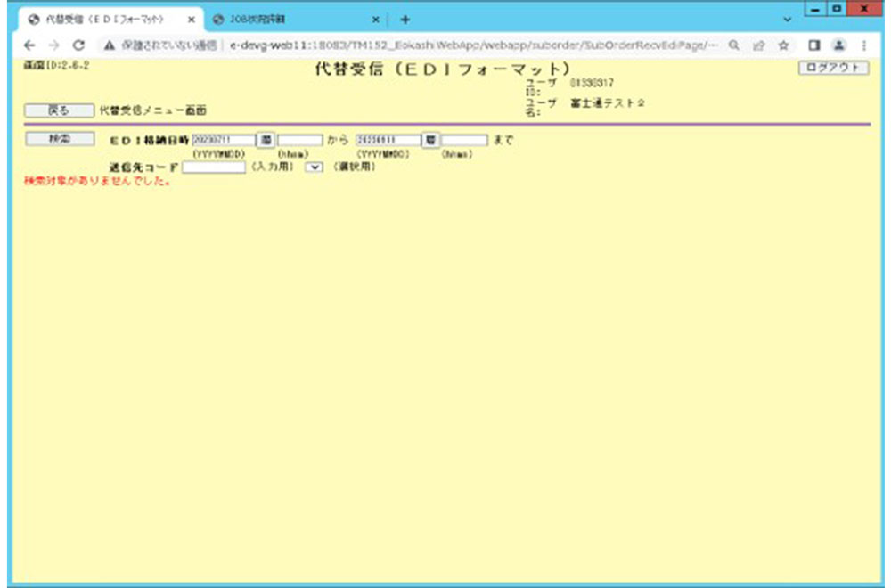Open the share icon in address bar

[756, 45]
